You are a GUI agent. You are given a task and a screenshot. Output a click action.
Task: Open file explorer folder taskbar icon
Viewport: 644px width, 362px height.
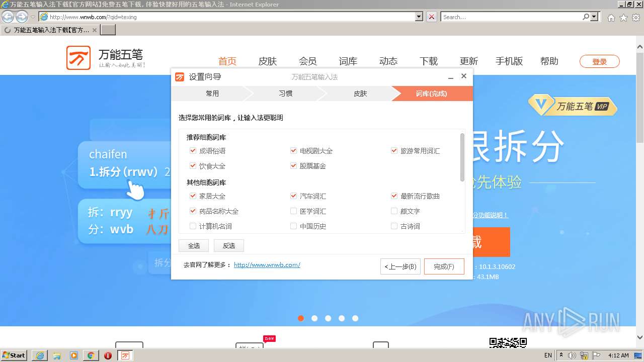(x=57, y=355)
